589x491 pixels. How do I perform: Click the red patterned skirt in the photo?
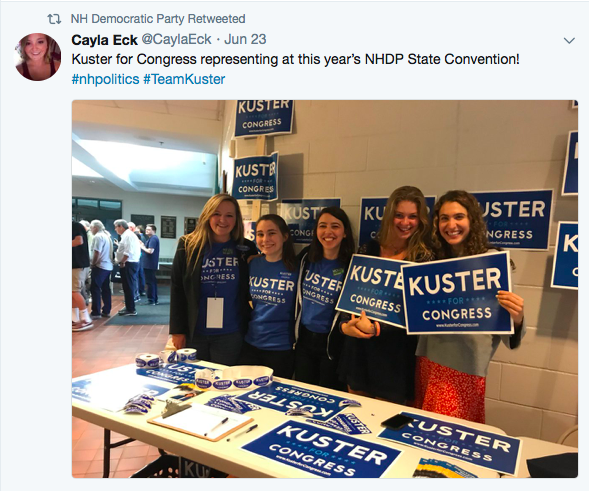pos(450,389)
